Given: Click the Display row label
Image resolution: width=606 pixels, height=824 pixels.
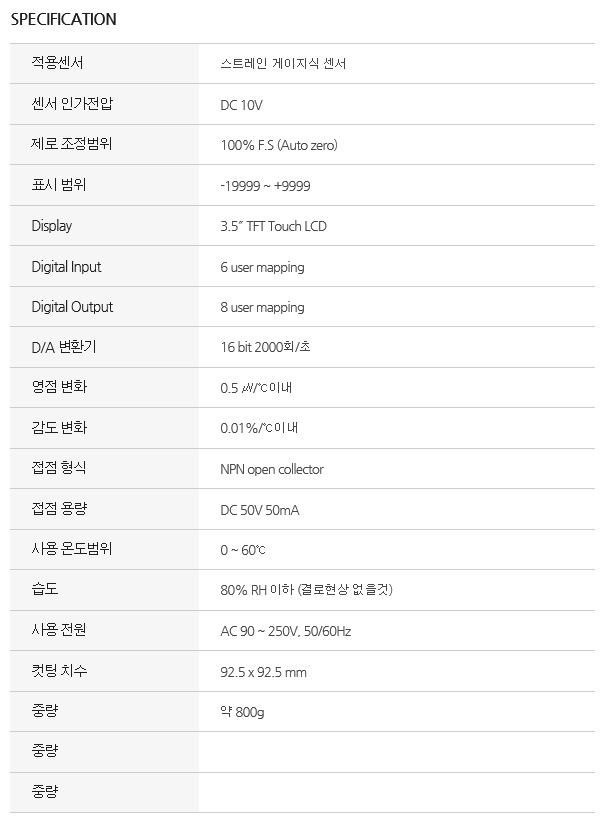Looking at the screenshot, I should click(52, 226).
